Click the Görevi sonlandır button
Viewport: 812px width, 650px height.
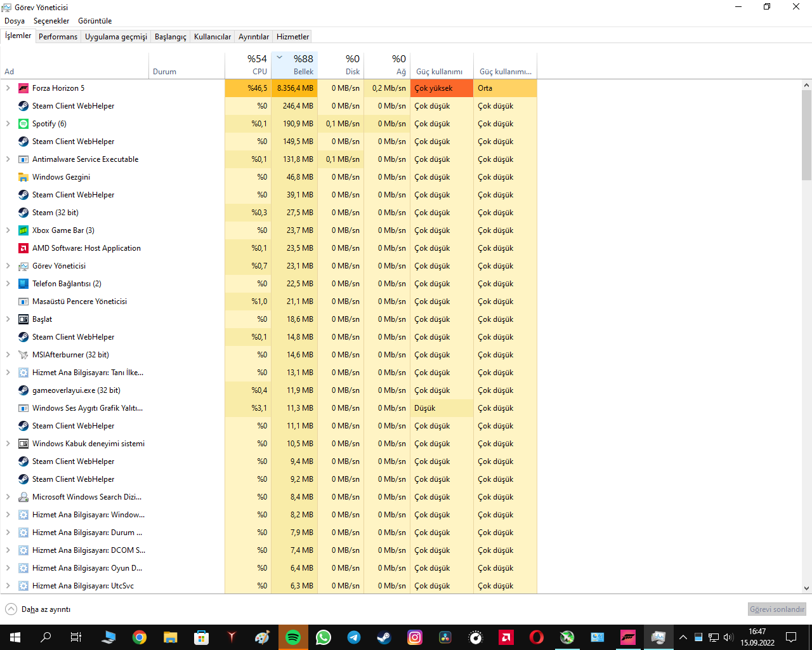(x=777, y=609)
